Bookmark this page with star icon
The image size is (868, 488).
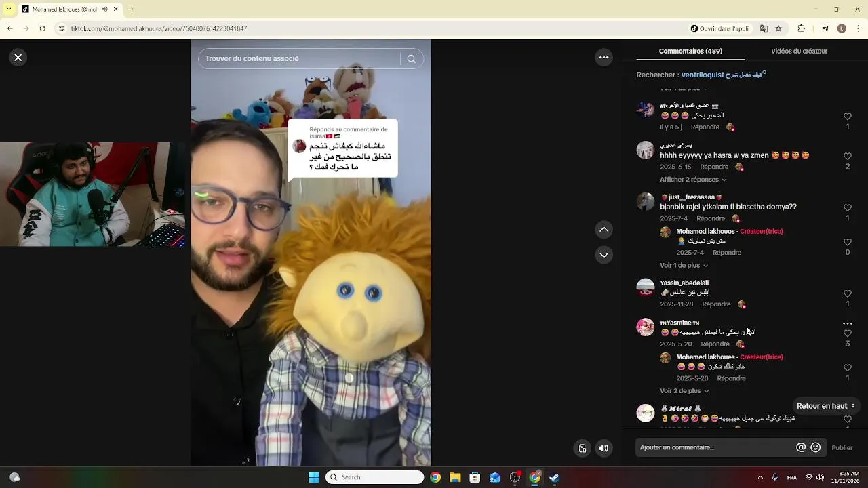778,28
